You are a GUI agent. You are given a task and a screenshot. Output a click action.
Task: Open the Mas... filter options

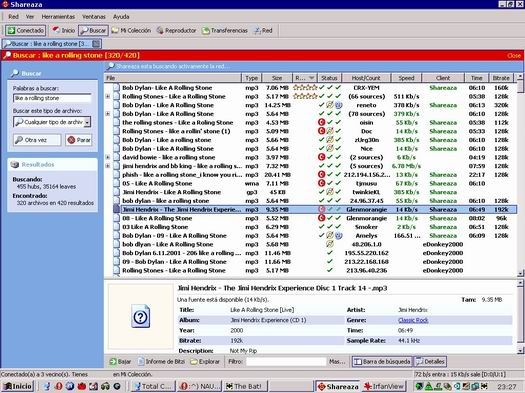coord(337,362)
